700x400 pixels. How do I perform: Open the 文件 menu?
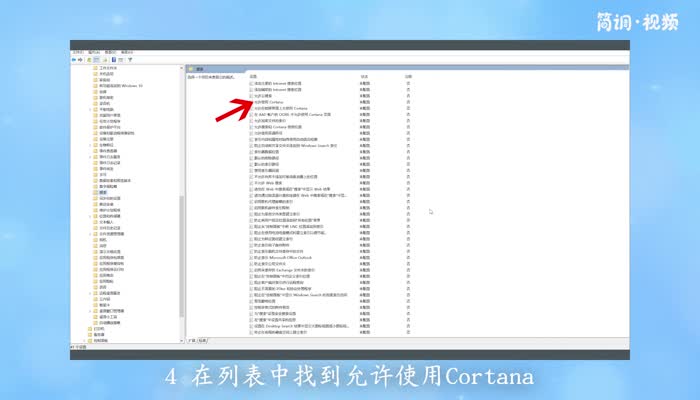78,52
